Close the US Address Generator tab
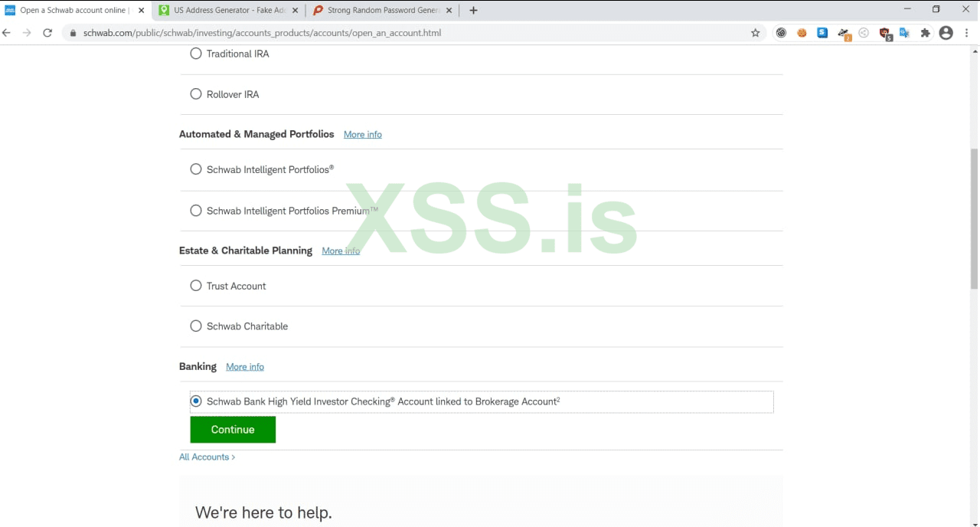 pos(295,11)
